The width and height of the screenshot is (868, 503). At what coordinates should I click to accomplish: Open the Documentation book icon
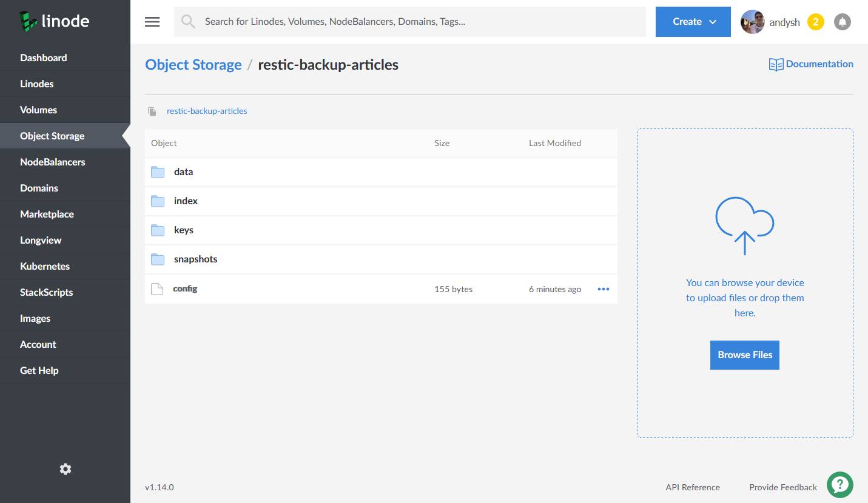[776, 64]
